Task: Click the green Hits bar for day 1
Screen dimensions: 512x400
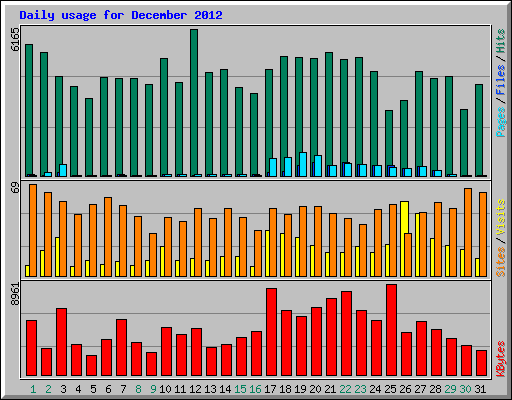Action: point(29,110)
